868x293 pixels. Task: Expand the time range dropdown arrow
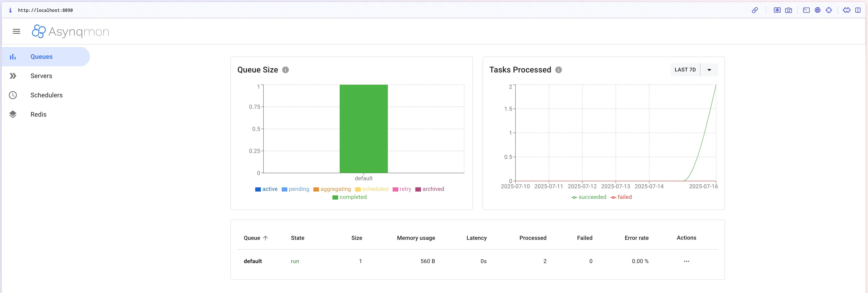coord(709,70)
